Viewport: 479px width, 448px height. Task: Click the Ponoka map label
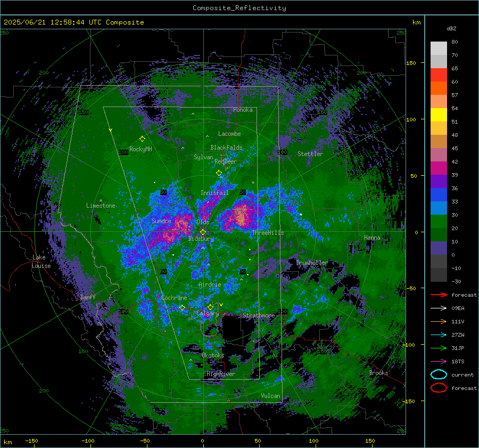[243, 110]
